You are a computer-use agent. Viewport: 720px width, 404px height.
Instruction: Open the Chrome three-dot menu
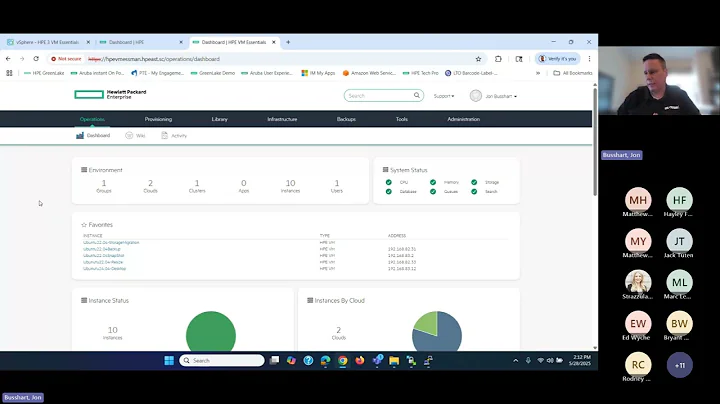(589, 59)
